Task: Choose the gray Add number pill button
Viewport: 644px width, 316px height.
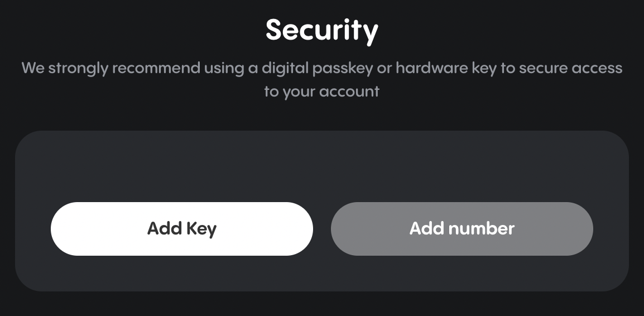Action: pos(462,228)
